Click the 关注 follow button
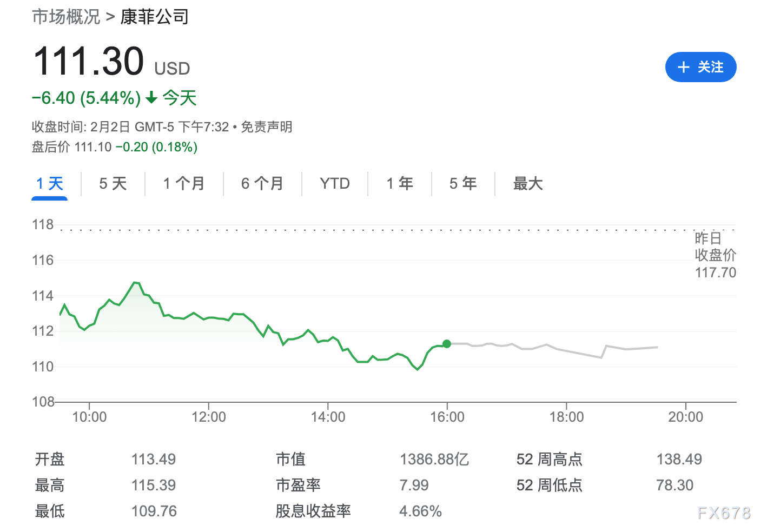The height and width of the screenshot is (532, 767). [700, 67]
